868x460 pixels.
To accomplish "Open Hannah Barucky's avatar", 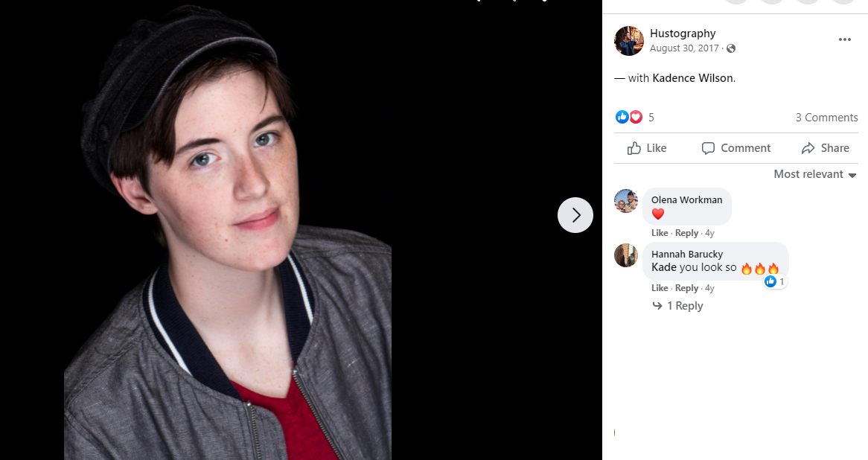I will coord(626,255).
